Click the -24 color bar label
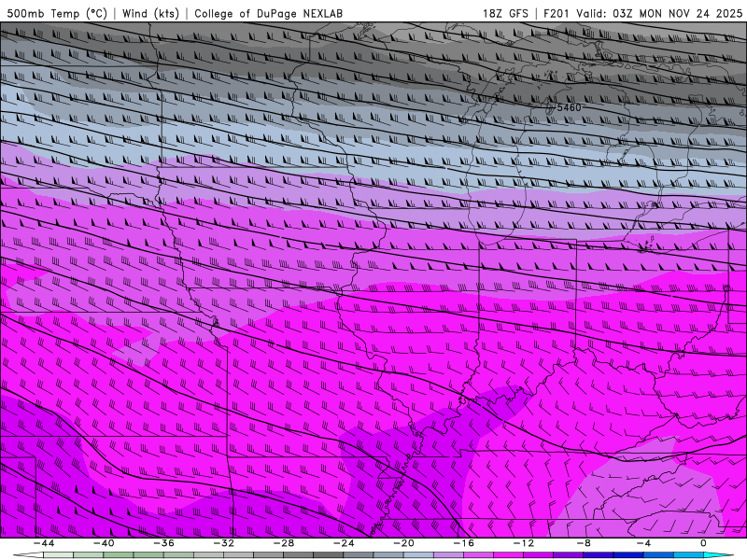The height and width of the screenshot is (560, 747). (x=344, y=543)
